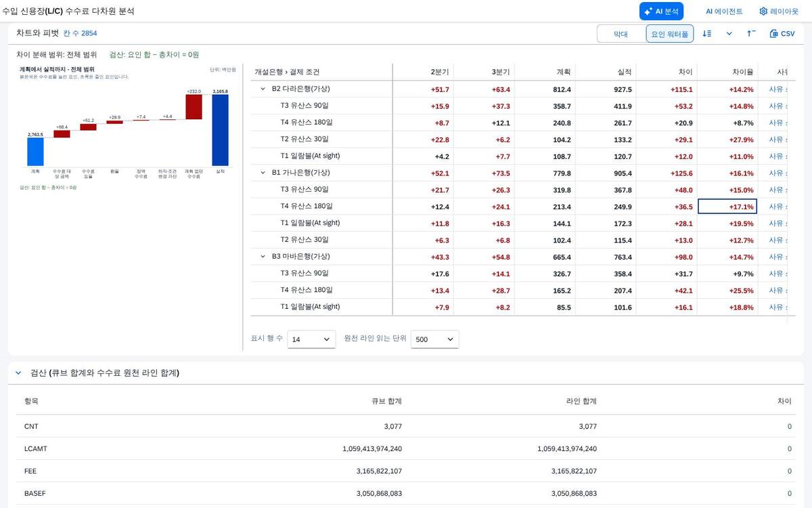812x508 pixels.
Task: Collapse the B1 가나은행(가상) row group
Action: (x=263, y=173)
